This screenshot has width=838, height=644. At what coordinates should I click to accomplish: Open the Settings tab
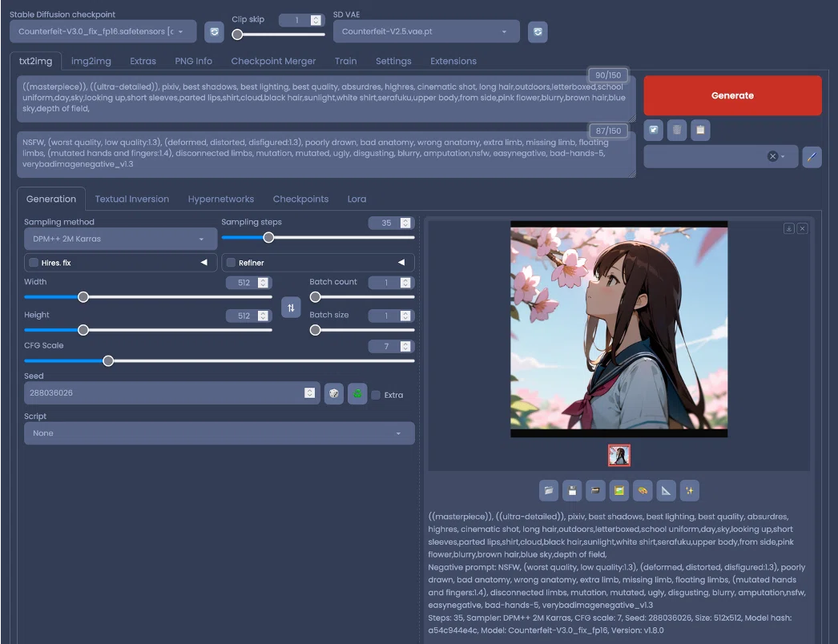(x=393, y=61)
